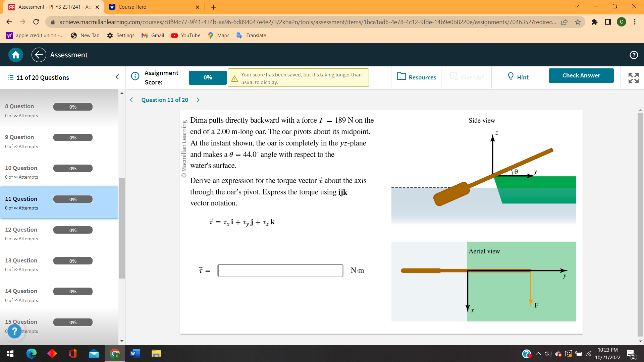
Task: Click the 0% assignment score progress bar
Action: pyautogui.click(x=207, y=77)
